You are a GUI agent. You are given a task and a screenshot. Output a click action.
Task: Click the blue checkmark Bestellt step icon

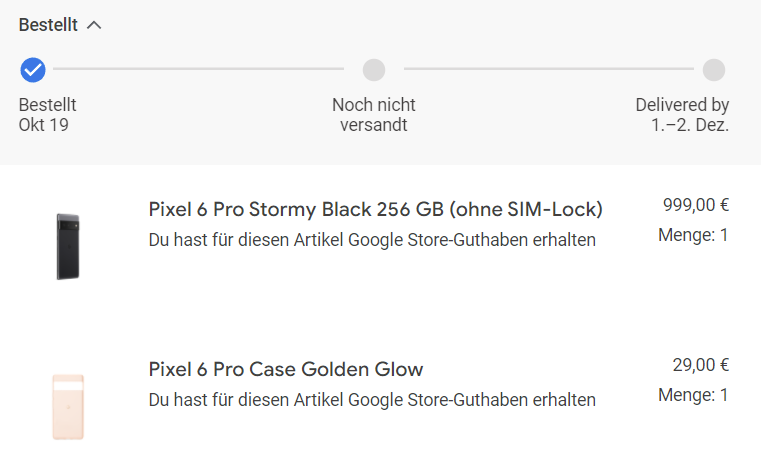pos(33,70)
